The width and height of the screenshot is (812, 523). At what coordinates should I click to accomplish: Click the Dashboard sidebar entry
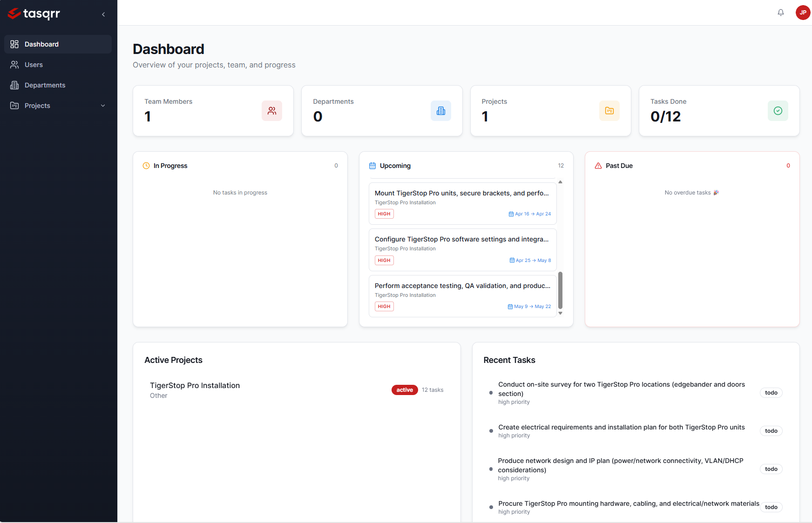41,44
